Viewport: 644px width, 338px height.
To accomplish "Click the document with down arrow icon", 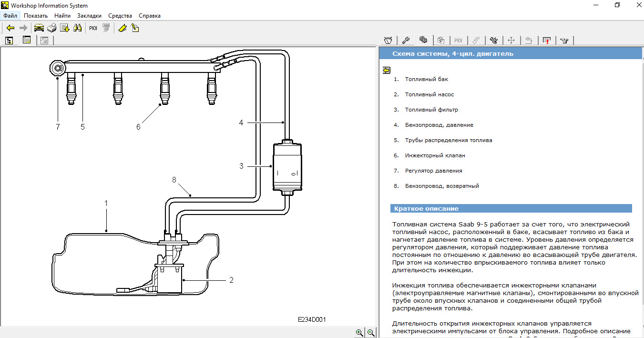I will 65,28.
